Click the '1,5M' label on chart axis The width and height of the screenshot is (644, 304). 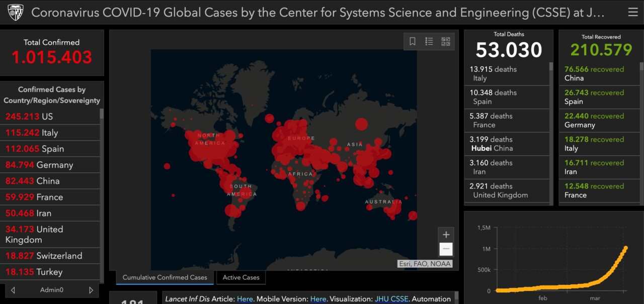[x=484, y=228]
